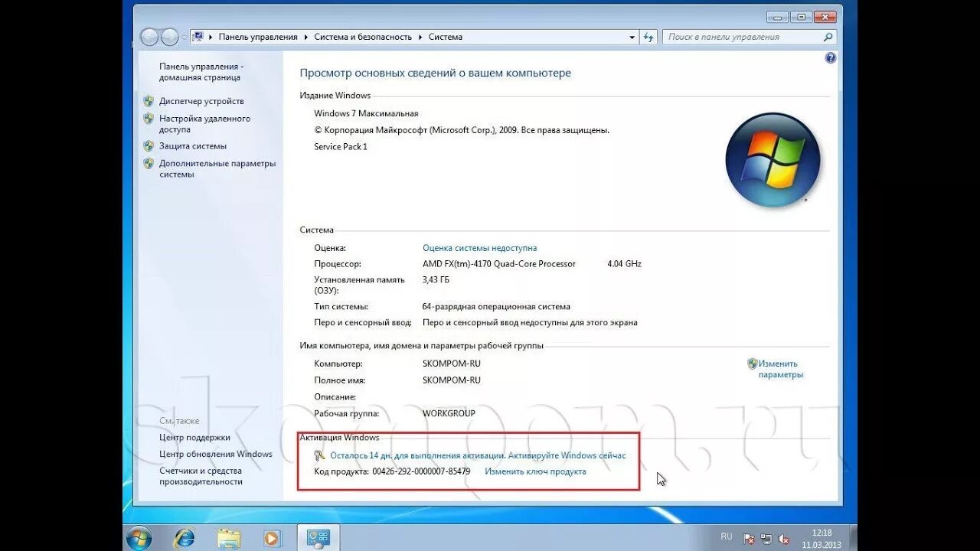Open the Windows Start menu orb

[139, 538]
